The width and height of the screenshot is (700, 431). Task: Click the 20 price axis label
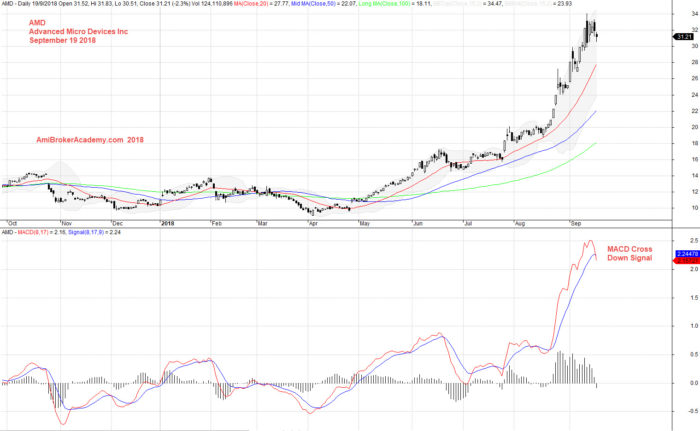(x=695, y=127)
